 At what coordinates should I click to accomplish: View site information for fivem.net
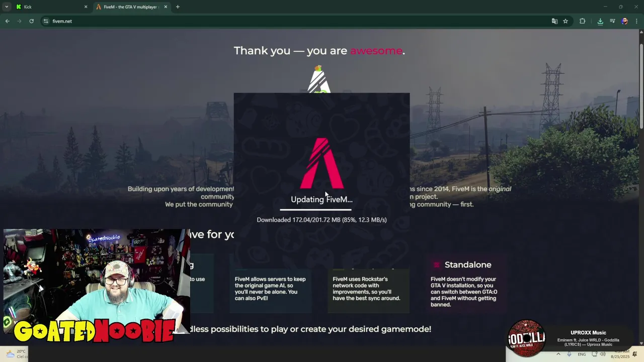tap(46, 21)
